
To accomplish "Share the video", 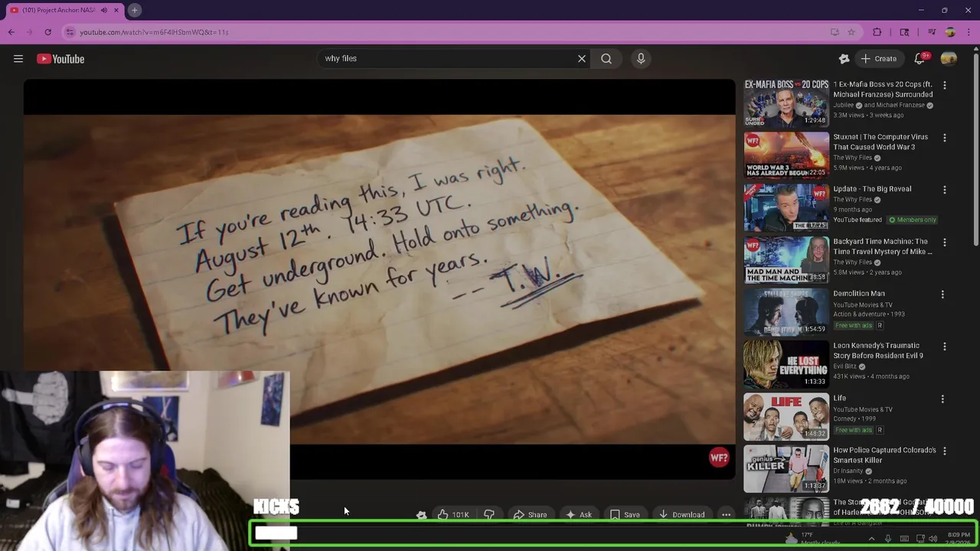I will (530, 515).
